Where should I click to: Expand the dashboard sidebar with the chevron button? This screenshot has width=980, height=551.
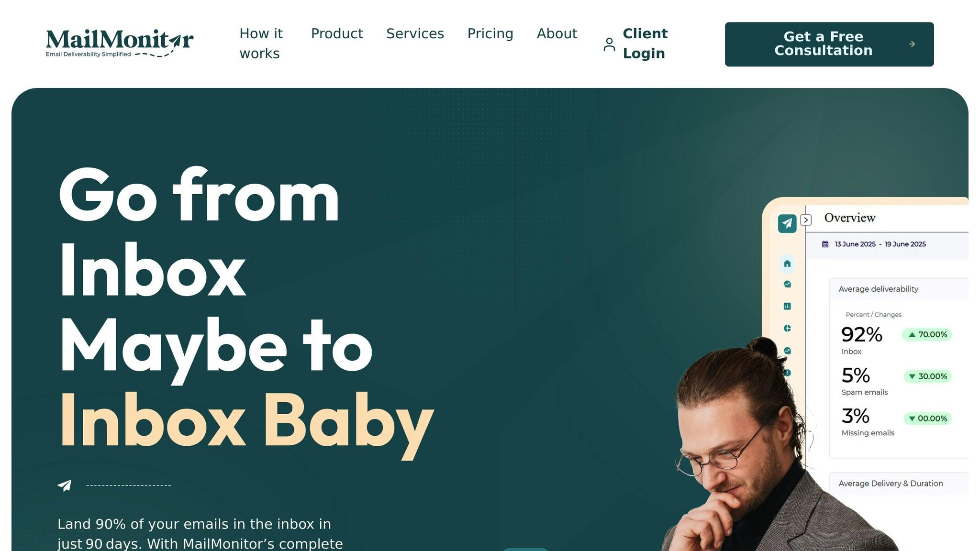[806, 220]
